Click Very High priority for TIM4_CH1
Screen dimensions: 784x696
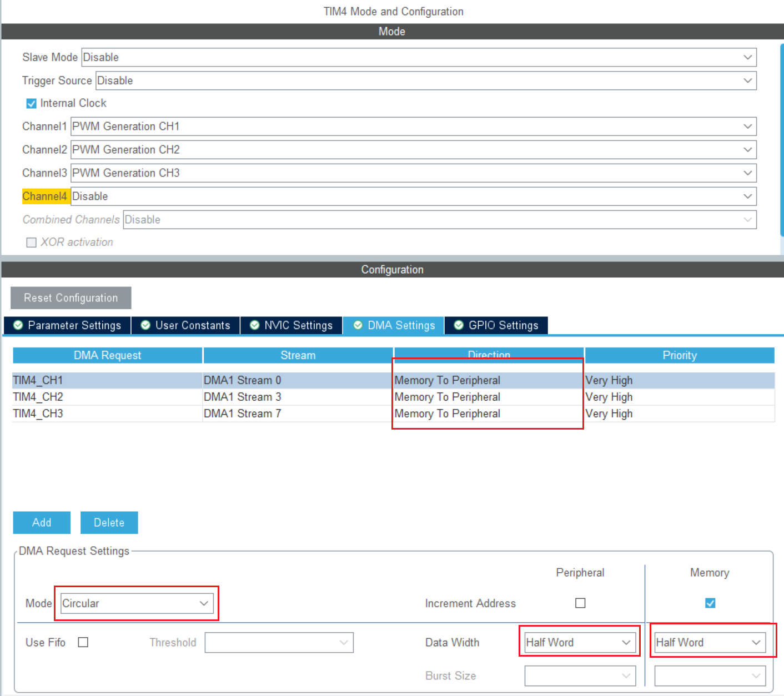click(680, 380)
